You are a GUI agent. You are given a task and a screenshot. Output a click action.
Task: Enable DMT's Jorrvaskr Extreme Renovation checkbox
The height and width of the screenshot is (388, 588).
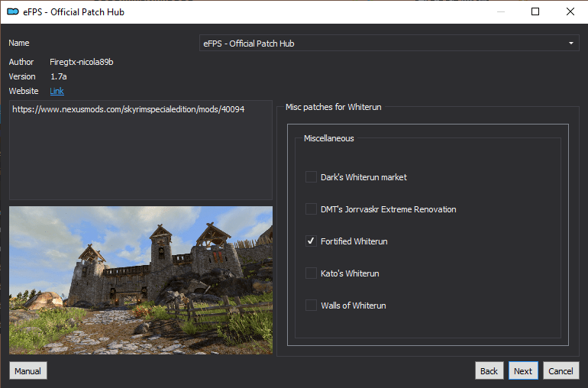pos(311,209)
